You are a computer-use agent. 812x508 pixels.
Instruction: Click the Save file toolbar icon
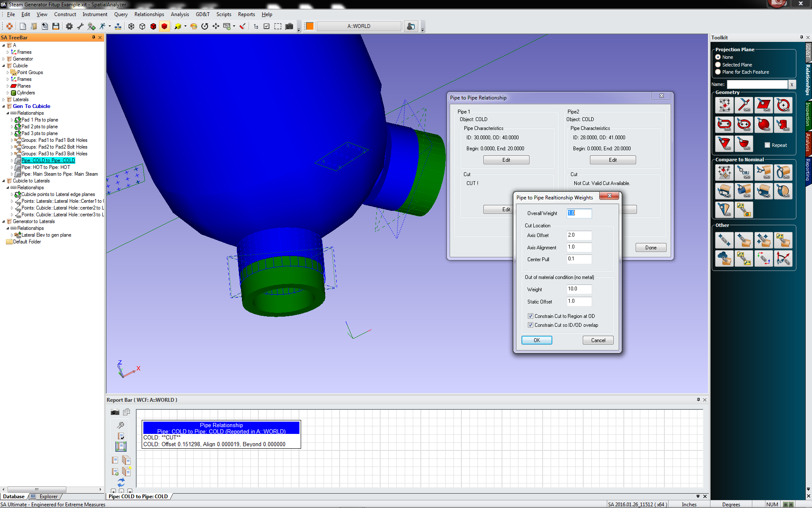tap(56, 26)
